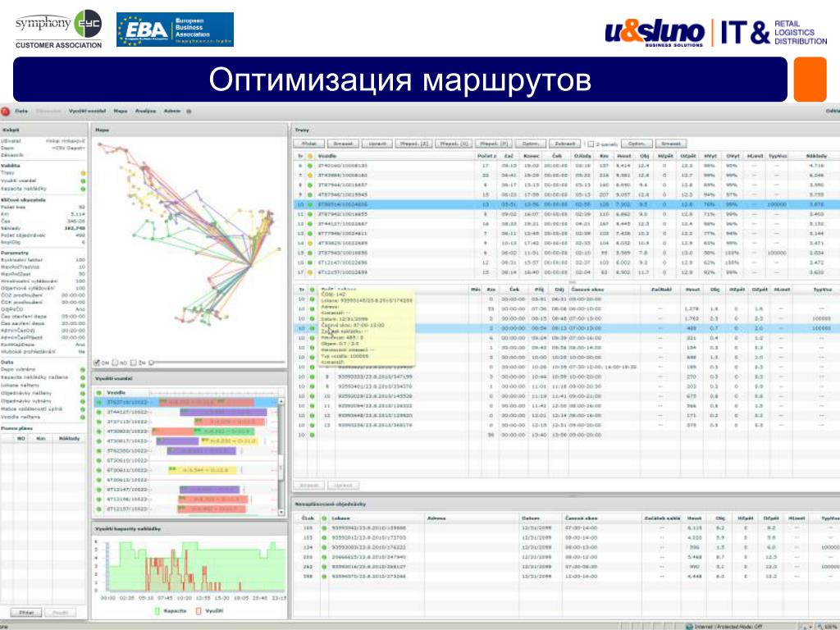The width and height of the screenshot is (840, 630).
Task: Click the green Depo vybráno data indicator
Action: [83, 370]
